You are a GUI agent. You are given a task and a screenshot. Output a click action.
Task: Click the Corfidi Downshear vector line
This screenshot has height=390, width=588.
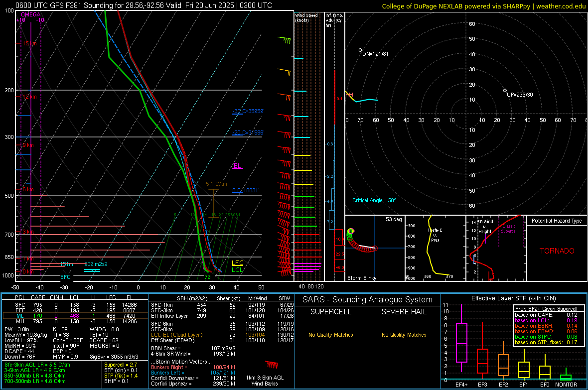pyautogui.click(x=193, y=378)
